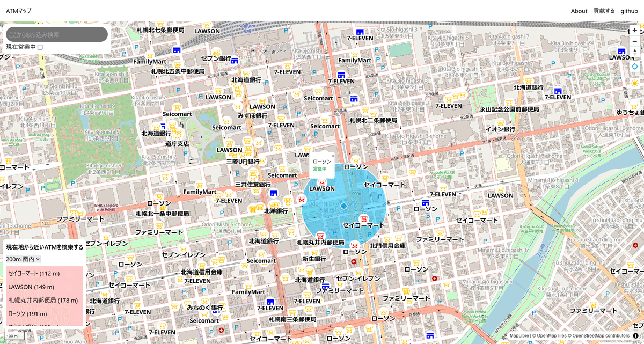Image resolution: width=644 pixels, height=344 pixels.
Task: Click the 札幌北五条中郵便局 map label
Action: click(178, 71)
